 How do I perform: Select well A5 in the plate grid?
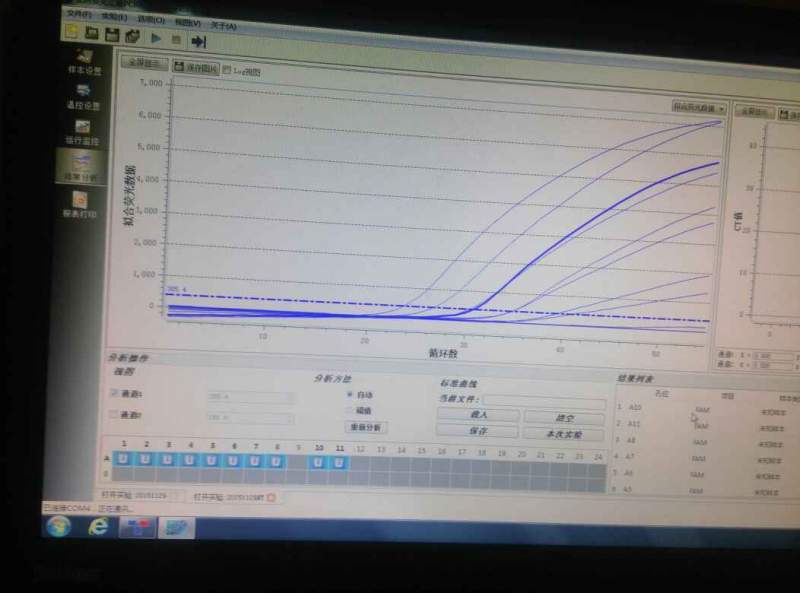[x=211, y=461]
